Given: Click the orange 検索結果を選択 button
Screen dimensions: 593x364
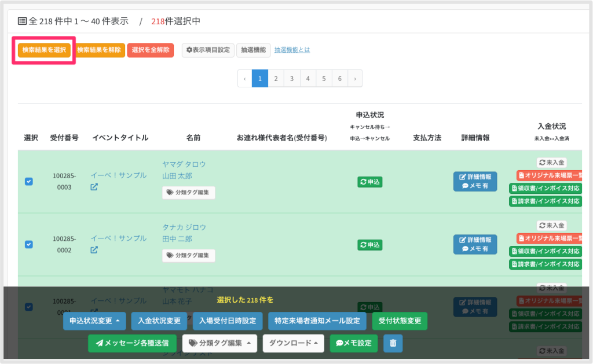Looking at the screenshot, I should pos(44,50).
